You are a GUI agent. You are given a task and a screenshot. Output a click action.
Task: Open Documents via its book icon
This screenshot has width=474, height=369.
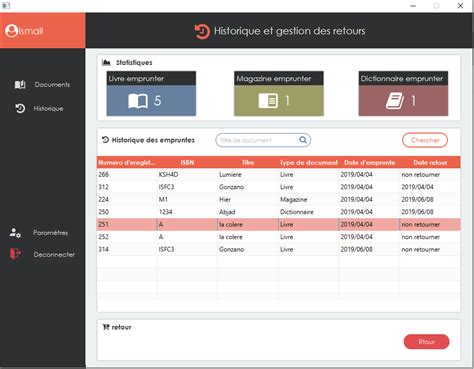point(20,85)
